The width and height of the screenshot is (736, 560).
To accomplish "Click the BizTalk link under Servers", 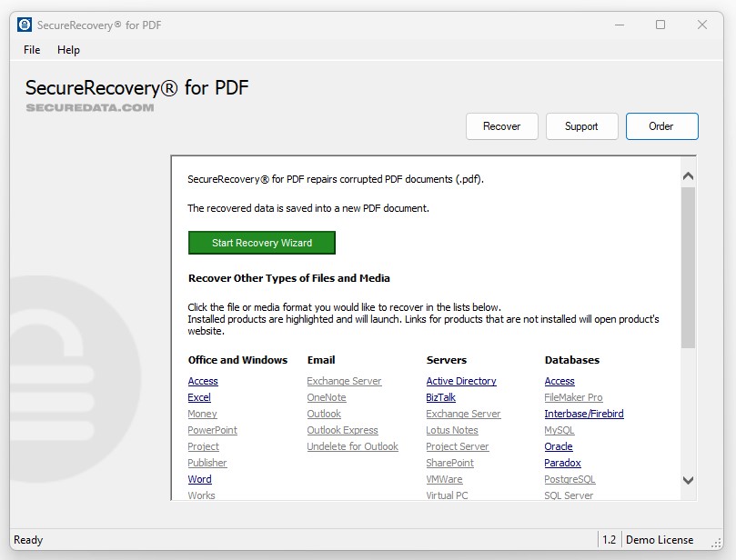I will click(440, 397).
